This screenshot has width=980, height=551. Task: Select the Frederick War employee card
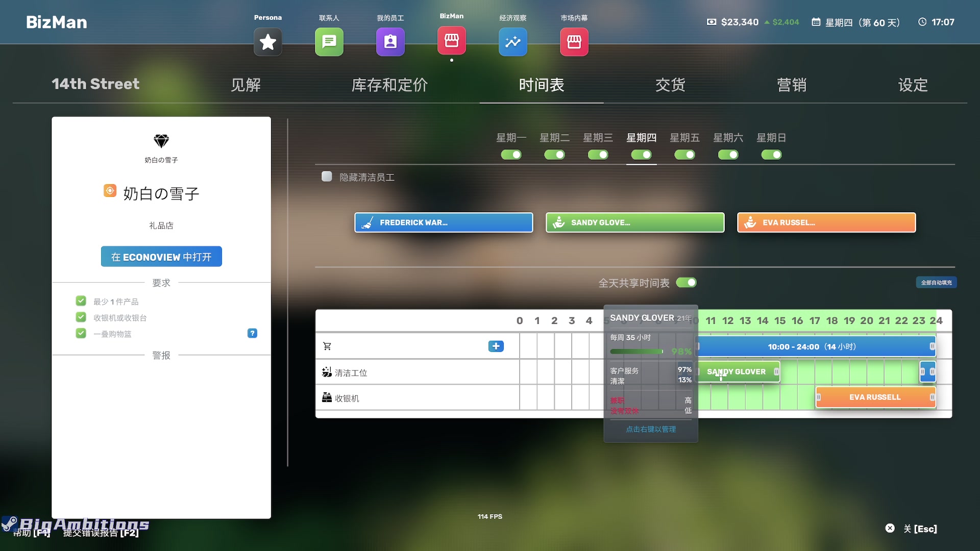click(x=444, y=222)
